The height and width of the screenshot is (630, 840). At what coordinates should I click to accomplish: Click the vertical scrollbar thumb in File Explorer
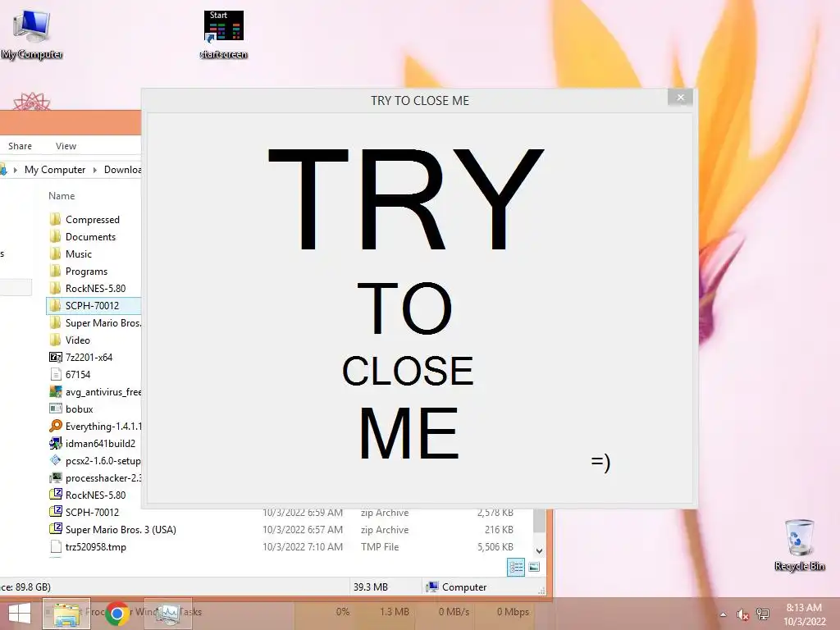(540, 520)
